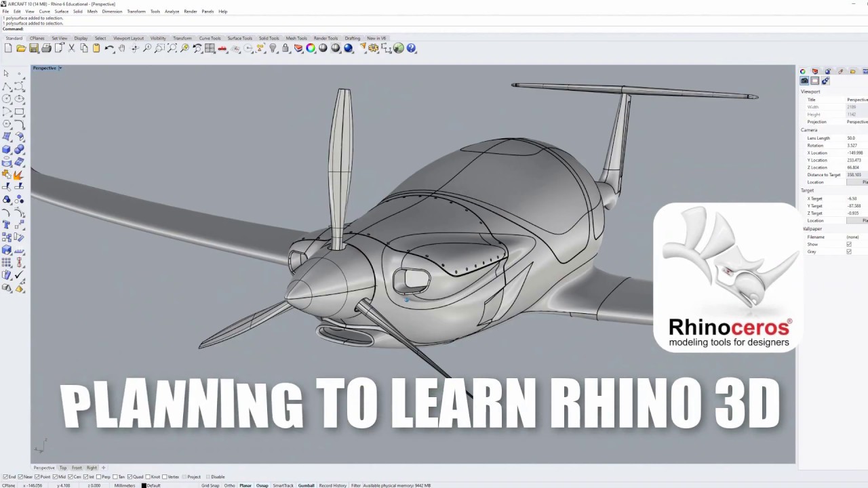The image size is (868, 488).
Task: Toggle the Int osnap checkbox
Action: coord(86,477)
